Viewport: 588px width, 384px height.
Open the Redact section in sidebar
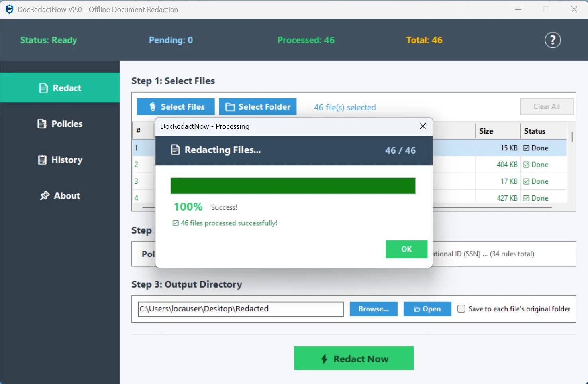point(60,88)
